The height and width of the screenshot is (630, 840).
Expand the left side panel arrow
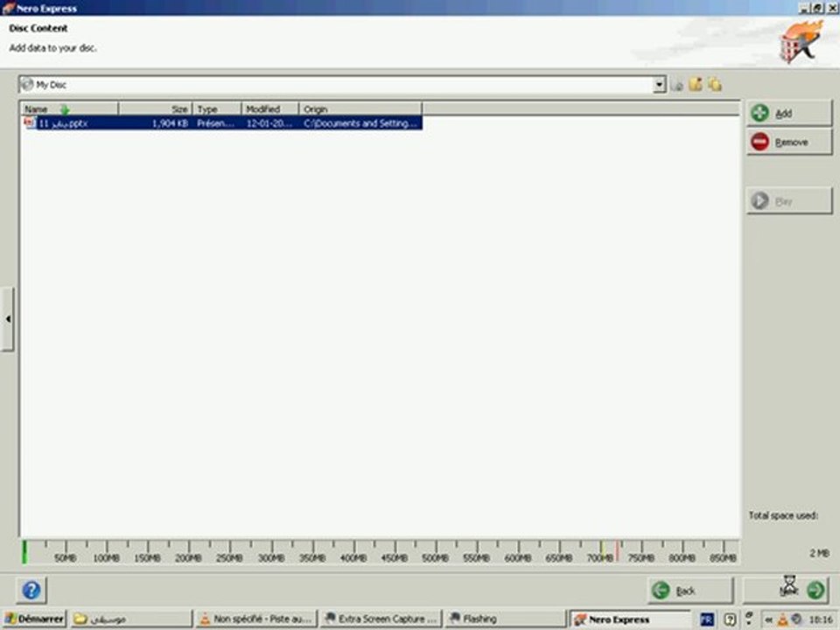[8, 318]
